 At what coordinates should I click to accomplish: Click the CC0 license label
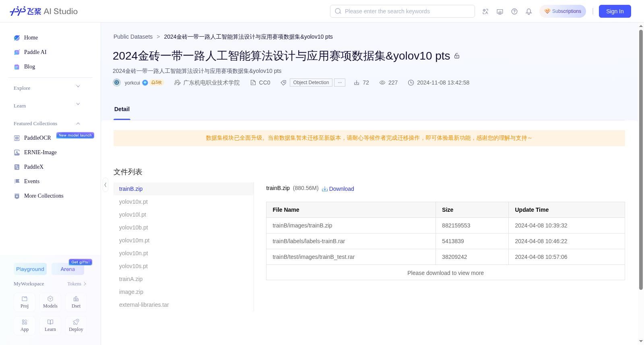pyautogui.click(x=264, y=83)
